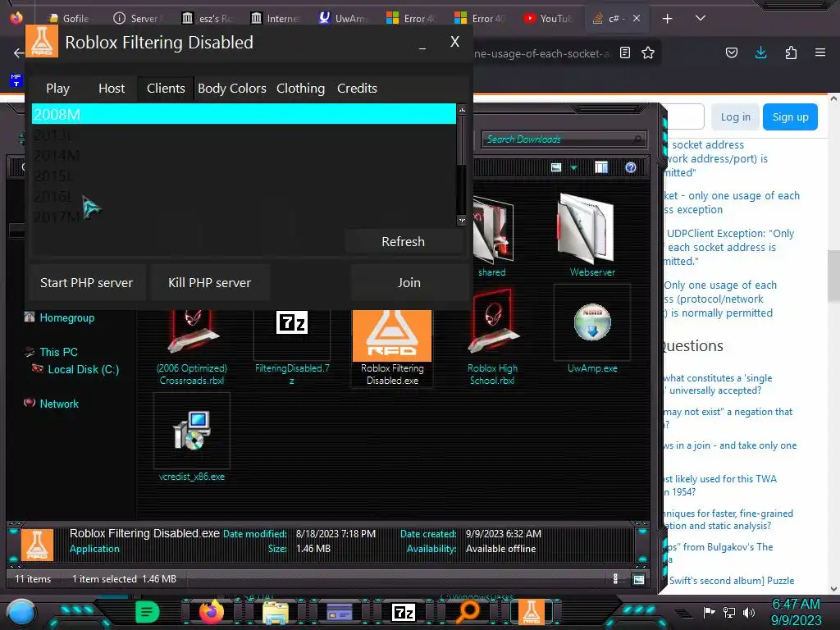The height and width of the screenshot is (630, 840).
Task: Select the FilteringDisabled.7z archive
Action: pyautogui.click(x=292, y=347)
